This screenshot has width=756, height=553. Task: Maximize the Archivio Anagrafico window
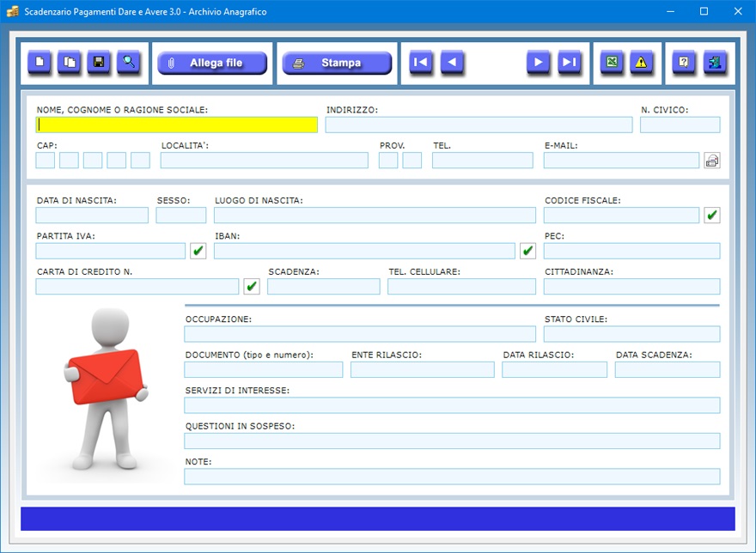(x=704, y=11)
